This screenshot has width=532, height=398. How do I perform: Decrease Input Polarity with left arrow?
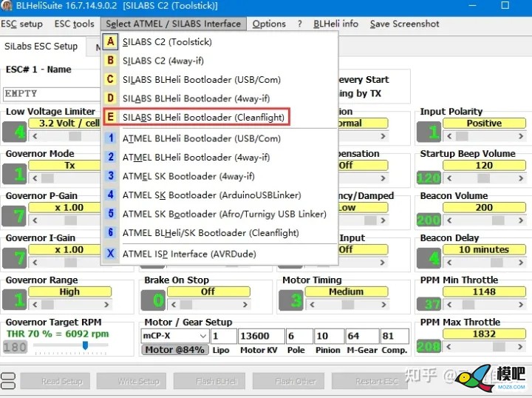449,136
